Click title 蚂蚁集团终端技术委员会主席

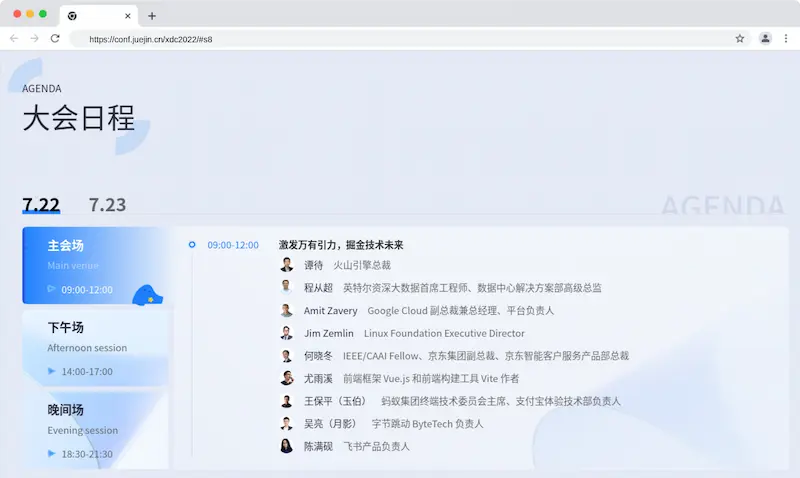444,401
